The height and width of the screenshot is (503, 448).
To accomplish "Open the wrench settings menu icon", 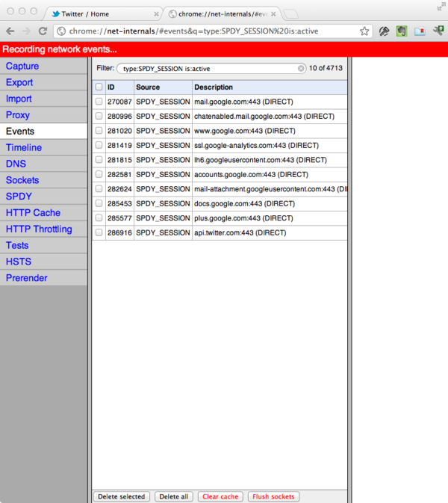I will (x=438, y=31).
